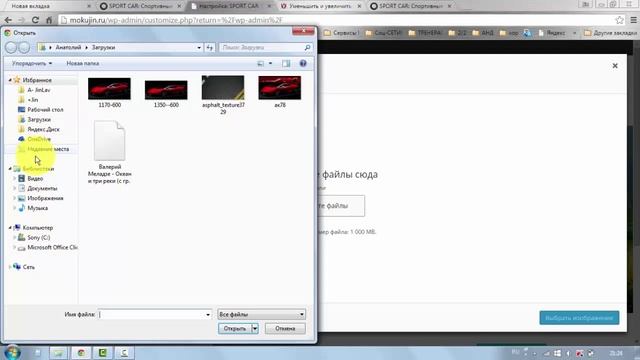640x360 pixels.
Task: Open the address path history dropdown
Action: click(x=199, y=47)
